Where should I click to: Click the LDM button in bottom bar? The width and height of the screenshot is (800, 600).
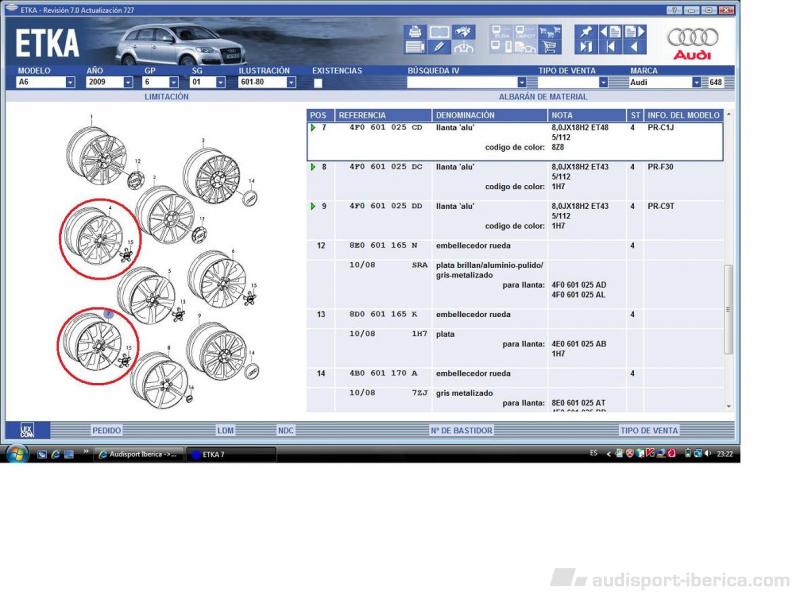(225, 431)
